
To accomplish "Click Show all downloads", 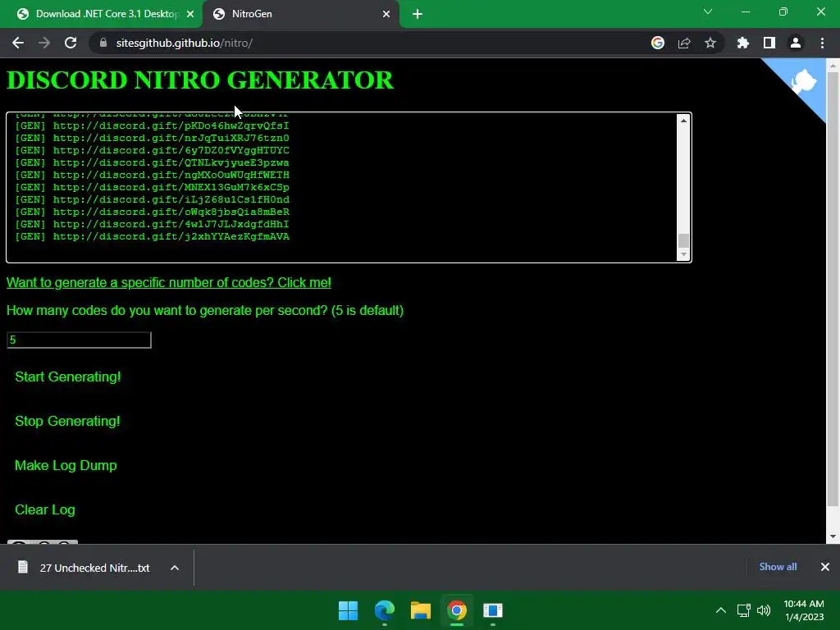I will click(x=778, y=567).
